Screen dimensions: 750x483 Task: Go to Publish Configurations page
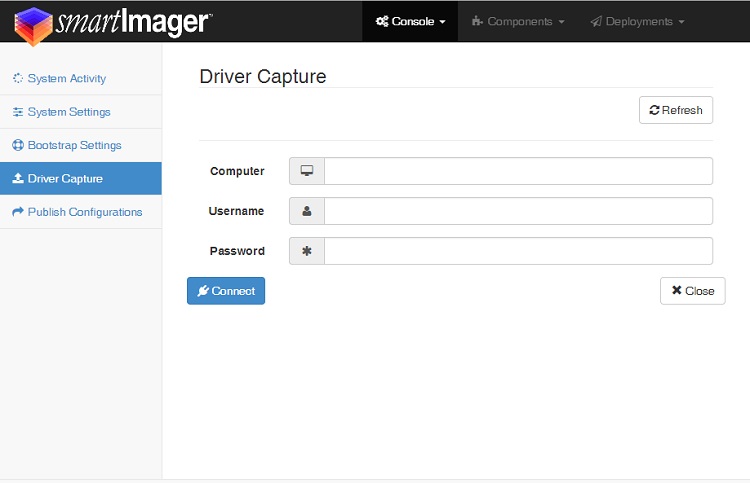pos(84,212)
